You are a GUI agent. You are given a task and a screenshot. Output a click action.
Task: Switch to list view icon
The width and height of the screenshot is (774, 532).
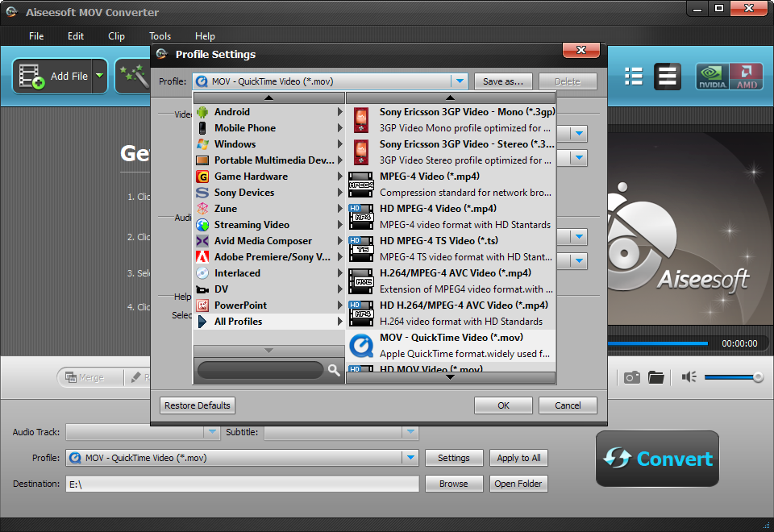click(634, 77)
